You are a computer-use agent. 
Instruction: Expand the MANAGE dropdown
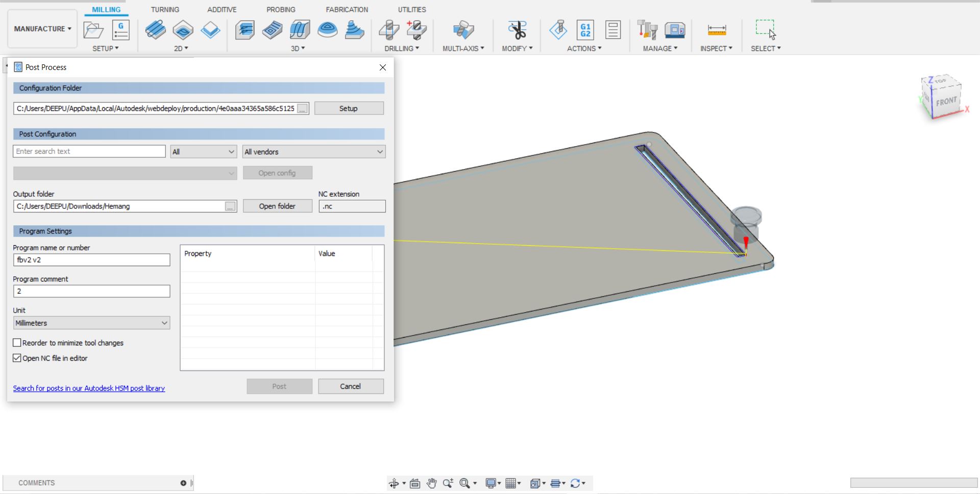pyautogui.click(x=660, y=49)
